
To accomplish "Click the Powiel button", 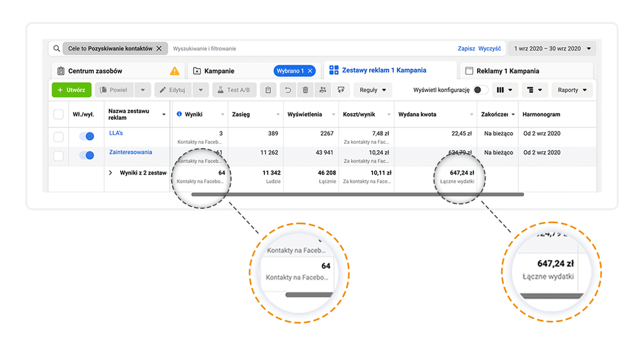I will coord(114,90).
